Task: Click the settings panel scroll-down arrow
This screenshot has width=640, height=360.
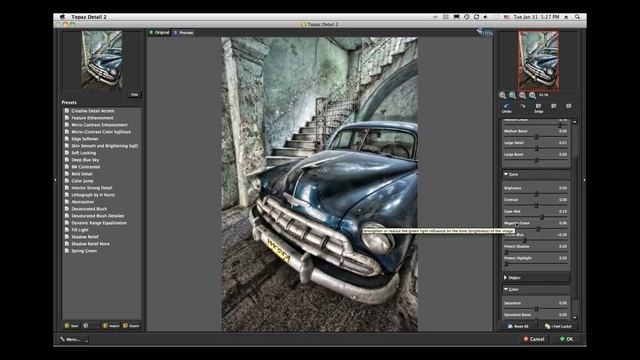Action: 575,317
